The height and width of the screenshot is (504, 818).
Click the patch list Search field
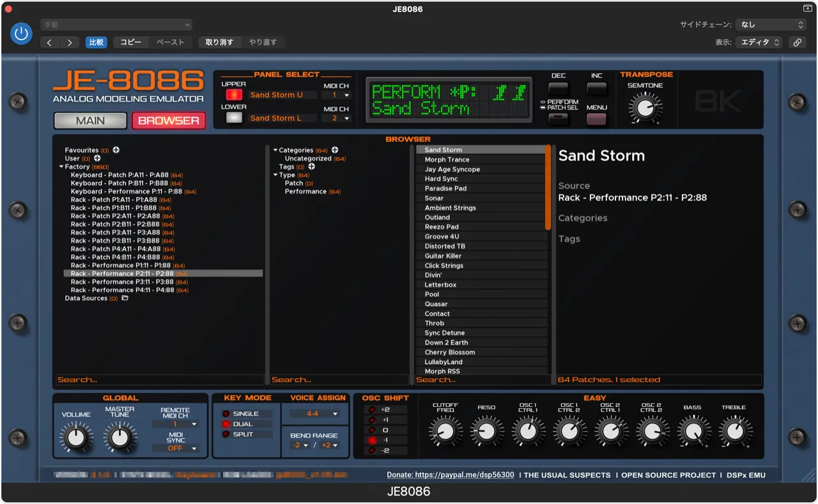click(x=481, y=379)
